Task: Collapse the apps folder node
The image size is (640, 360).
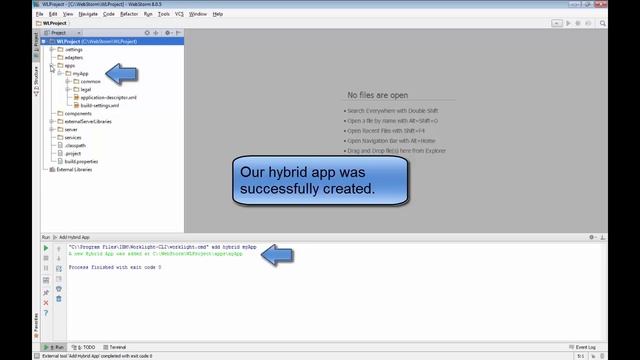Action: coord(52,65)
